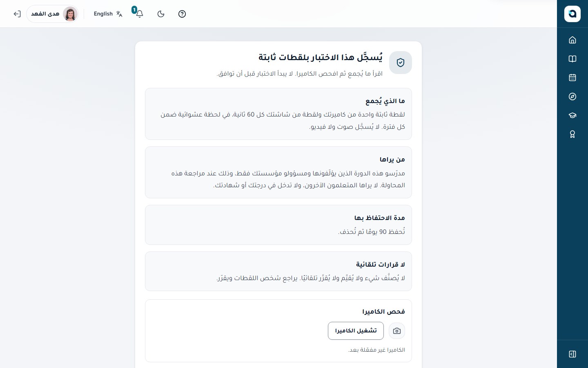Viewport: 588px width, 368px height.
Task: Click the من يراها heading
Action: [392, 159]
